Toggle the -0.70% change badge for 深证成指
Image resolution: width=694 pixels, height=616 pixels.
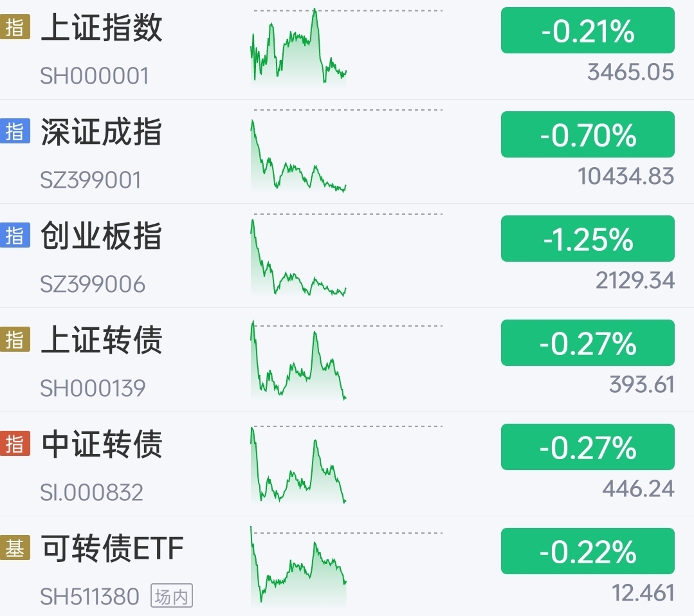(588, 134)
